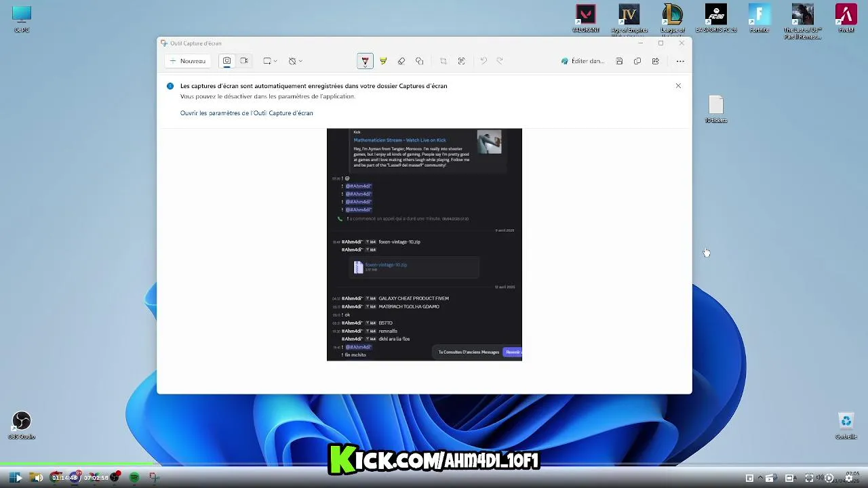Viewport: 868px width, 488px height.
Task: Open the Ce PC desktop icon
Action: point(22,20)
